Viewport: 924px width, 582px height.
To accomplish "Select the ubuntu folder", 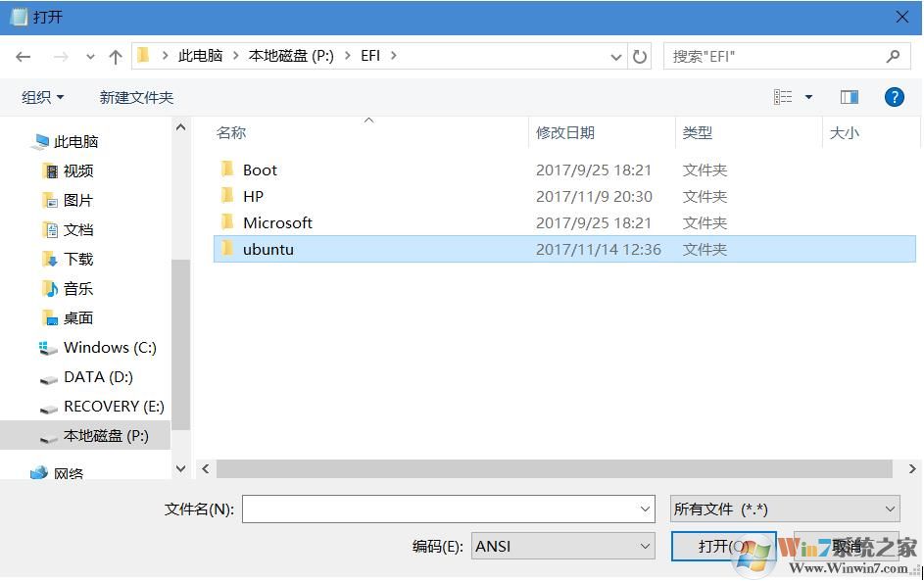I will click(x=564, y=249).
